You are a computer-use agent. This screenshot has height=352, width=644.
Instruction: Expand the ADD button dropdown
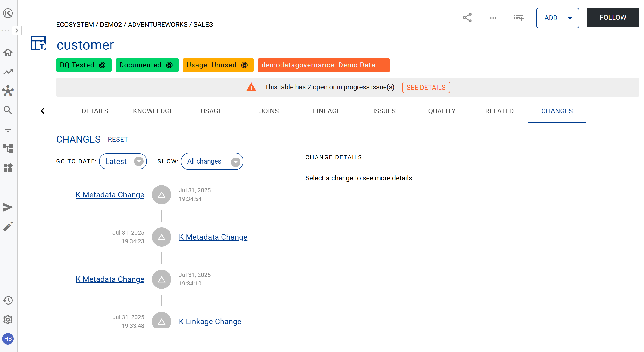pyautogui.click(x=570, y=18)
